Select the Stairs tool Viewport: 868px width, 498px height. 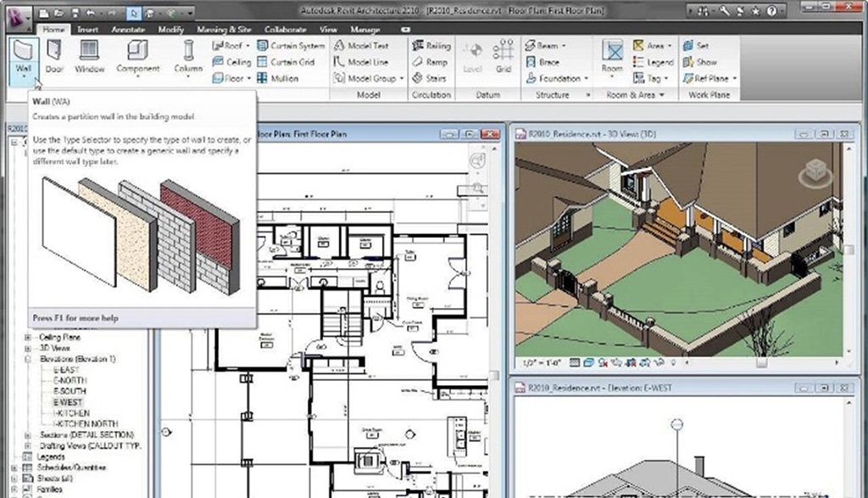click(429, 78)
